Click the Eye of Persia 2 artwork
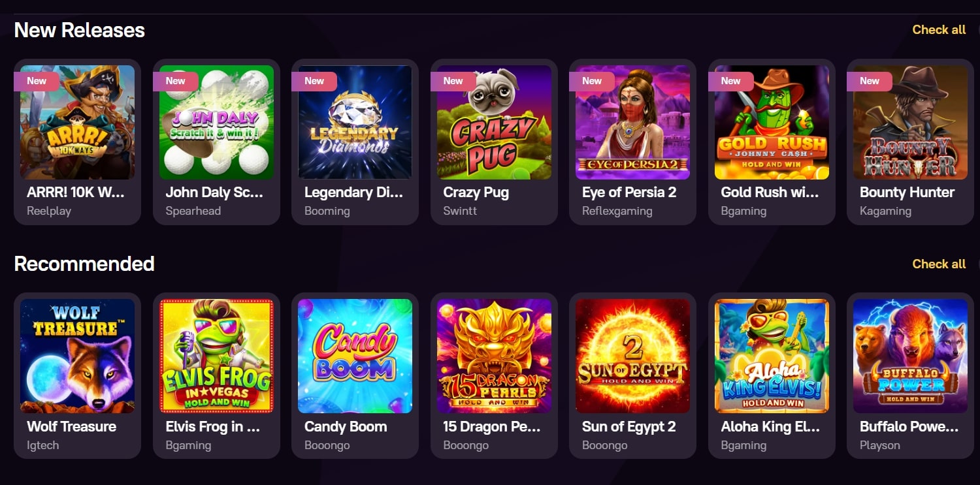The width and height of the screenshot is (980, 485). [632, 122]
